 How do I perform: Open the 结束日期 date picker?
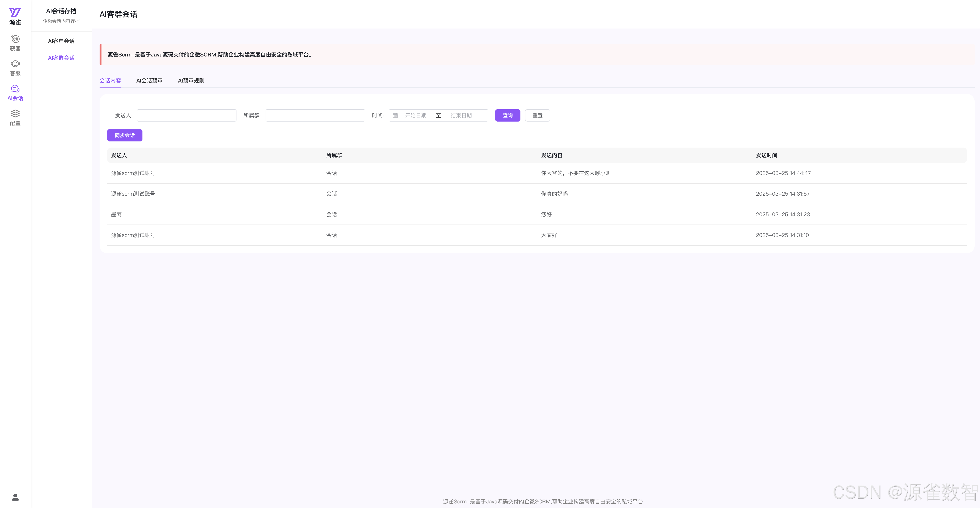click(461, 116)
